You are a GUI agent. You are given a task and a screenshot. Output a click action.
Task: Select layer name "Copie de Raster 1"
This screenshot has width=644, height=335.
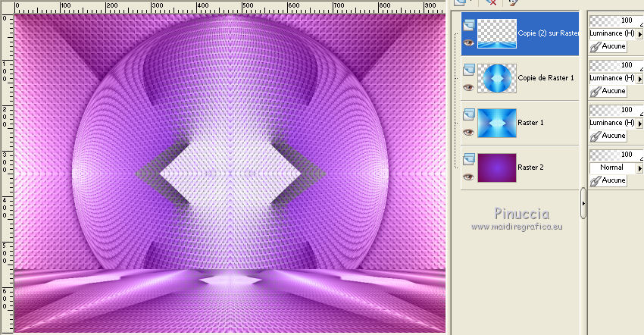pyautogui.click(x=546, y=78)
